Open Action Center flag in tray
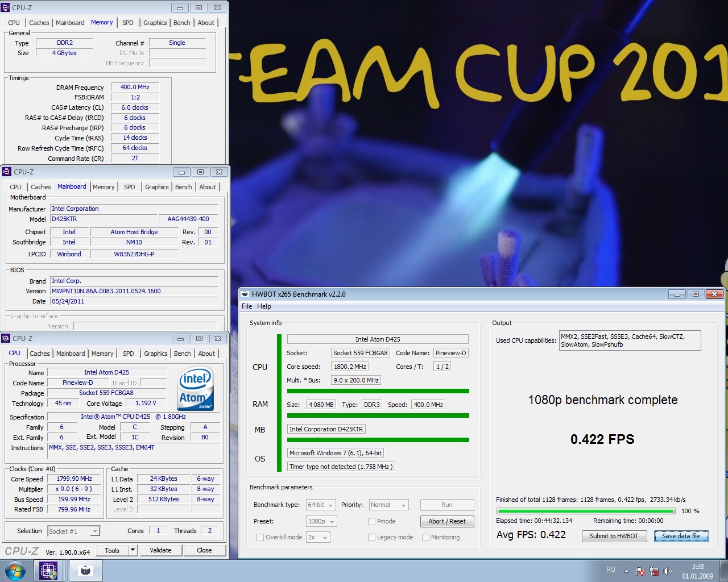Viewport: 728px width, 582px height. click(640, 571)
